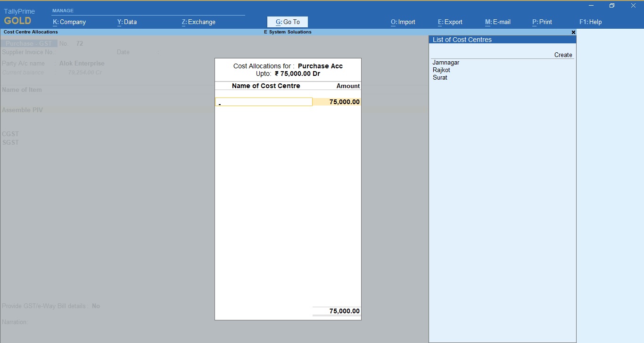Open the M: E-mail menu

tap(498, 22)
